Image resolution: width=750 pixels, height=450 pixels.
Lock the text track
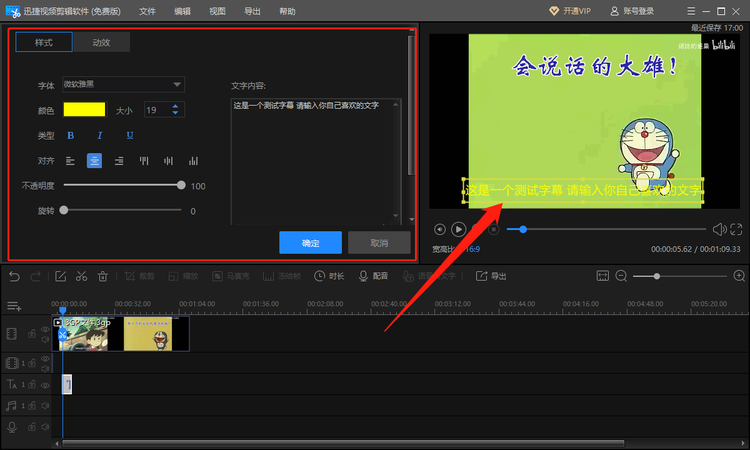click(x=32, y=384)
